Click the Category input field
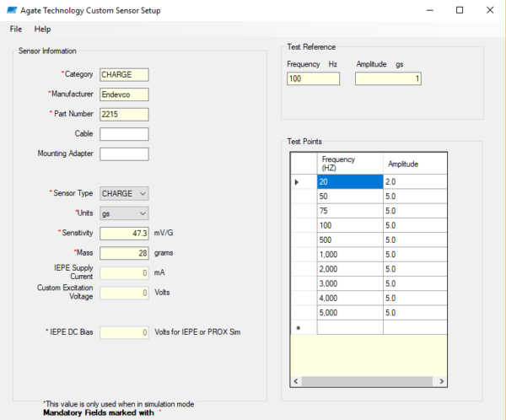 tap(124, 74)
